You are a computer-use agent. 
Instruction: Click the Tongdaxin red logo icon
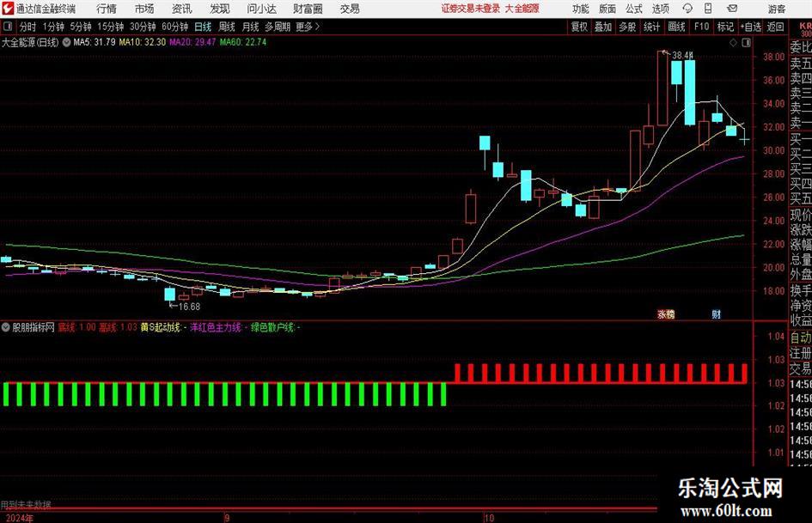(x=7, y=9)
